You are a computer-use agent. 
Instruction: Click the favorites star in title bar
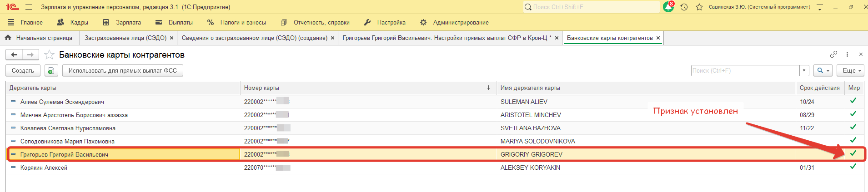tap(699, 7)
